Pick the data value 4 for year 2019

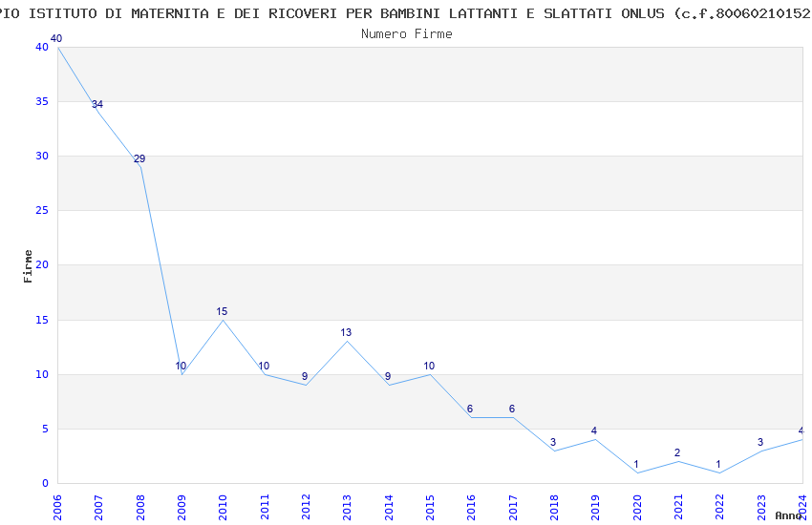point(594,430)
